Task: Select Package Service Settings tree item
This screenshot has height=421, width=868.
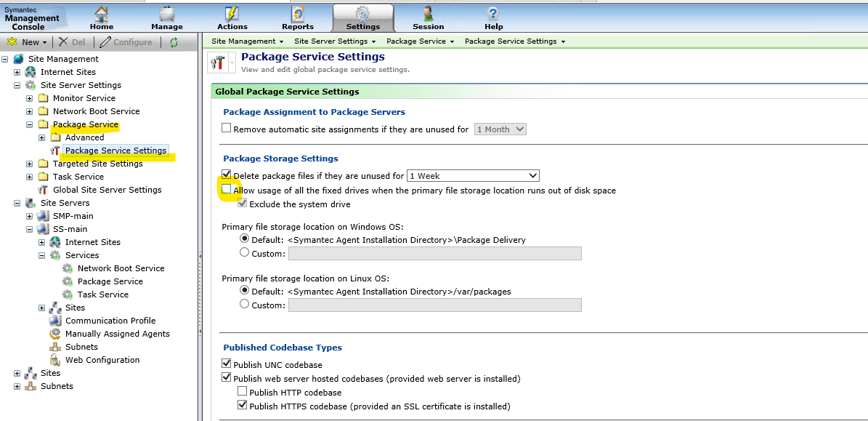Action: (115, 151)
